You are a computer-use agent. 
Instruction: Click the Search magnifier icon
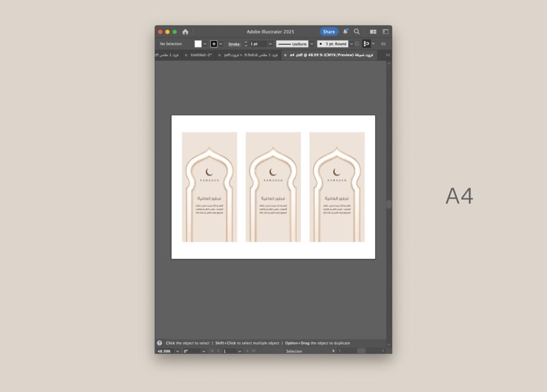357,32
